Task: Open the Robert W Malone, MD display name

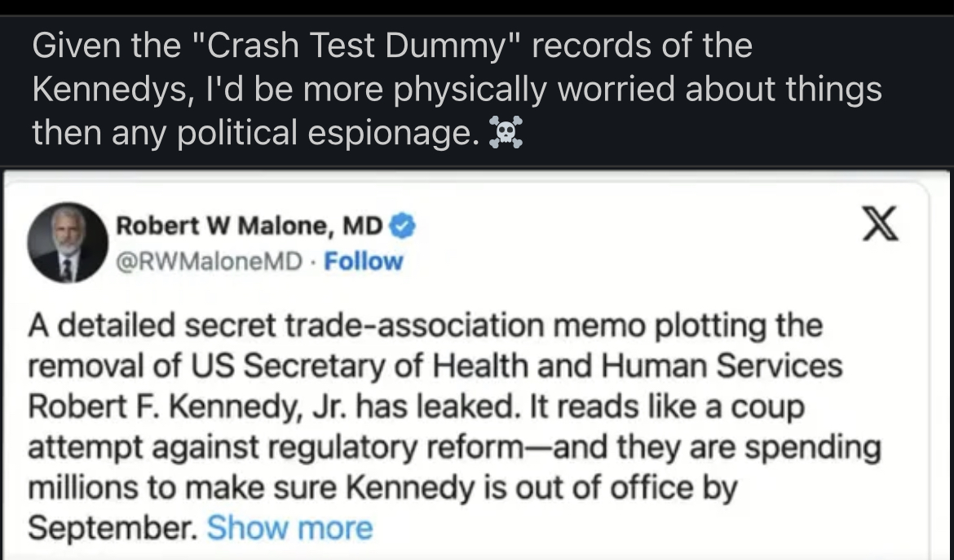Action: pos(250,226)
